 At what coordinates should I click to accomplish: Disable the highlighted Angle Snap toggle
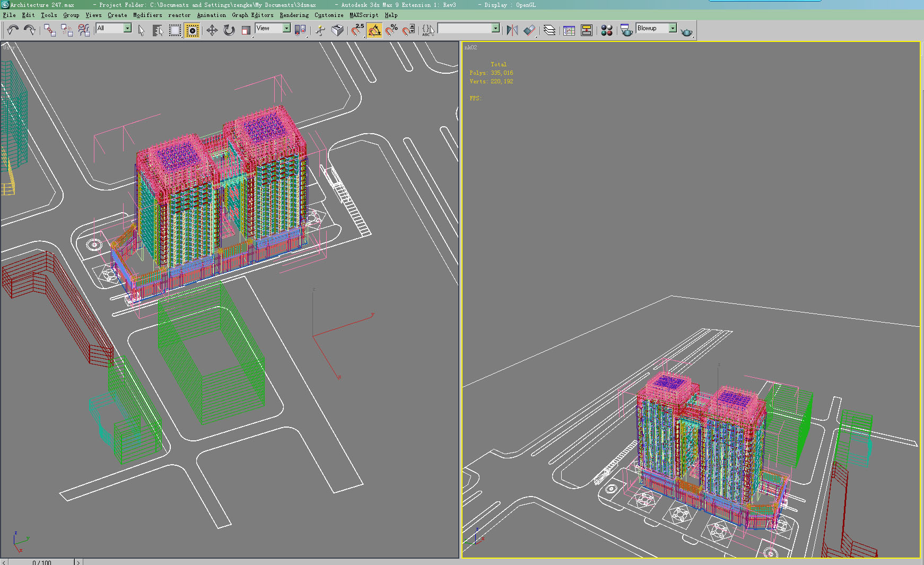point(374,30)
